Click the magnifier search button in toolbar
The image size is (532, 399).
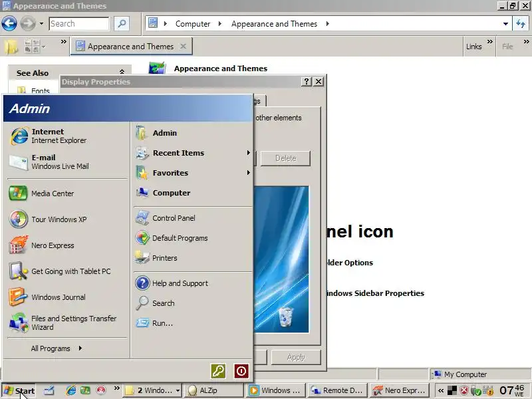122,24
